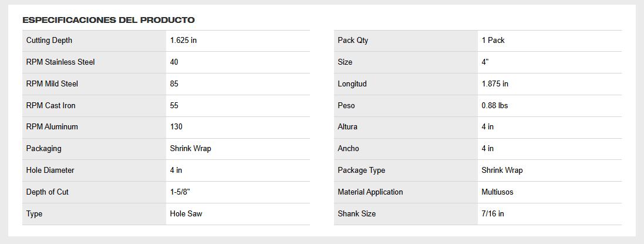Click the Type value Hole Saw
644x244 pixels.
coord(186,214)
